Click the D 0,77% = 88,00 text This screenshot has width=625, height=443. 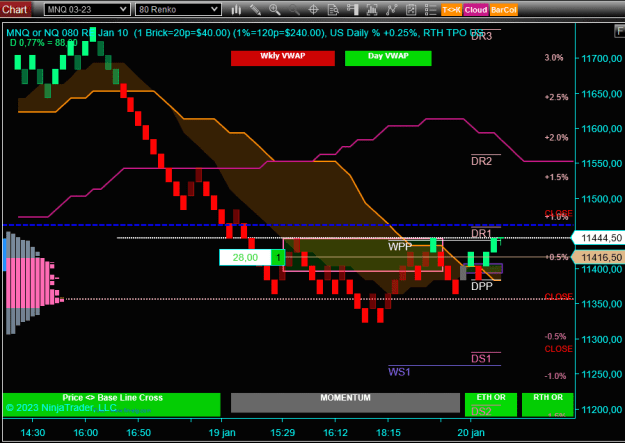pos(44,42)
